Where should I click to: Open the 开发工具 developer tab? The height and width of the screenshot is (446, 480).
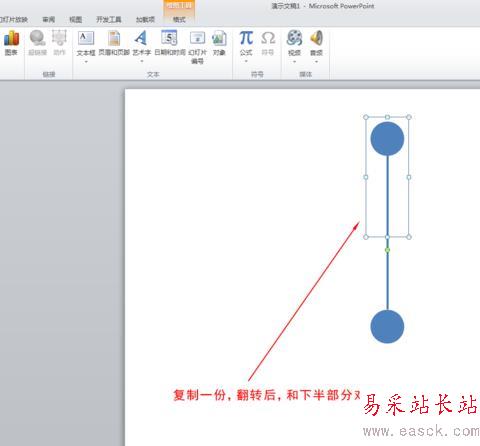[x=109, y=20]
